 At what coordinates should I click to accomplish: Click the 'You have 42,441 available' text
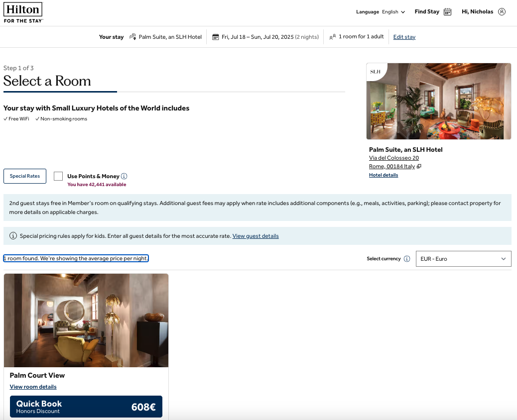[x=97, y=185]
